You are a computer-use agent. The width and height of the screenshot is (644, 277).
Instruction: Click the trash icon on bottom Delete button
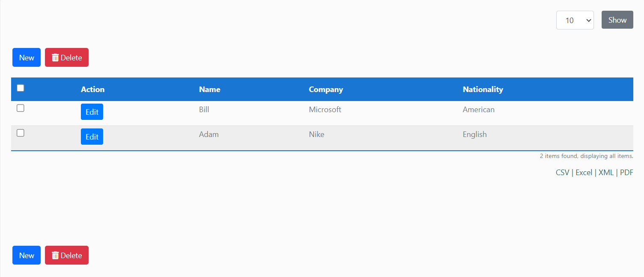(x=55, y=256)
